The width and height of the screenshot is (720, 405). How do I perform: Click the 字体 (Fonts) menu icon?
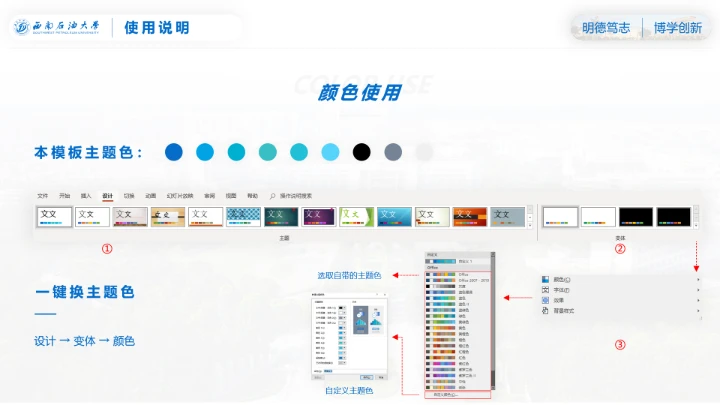pyautogui.click(x=545, y=290)
